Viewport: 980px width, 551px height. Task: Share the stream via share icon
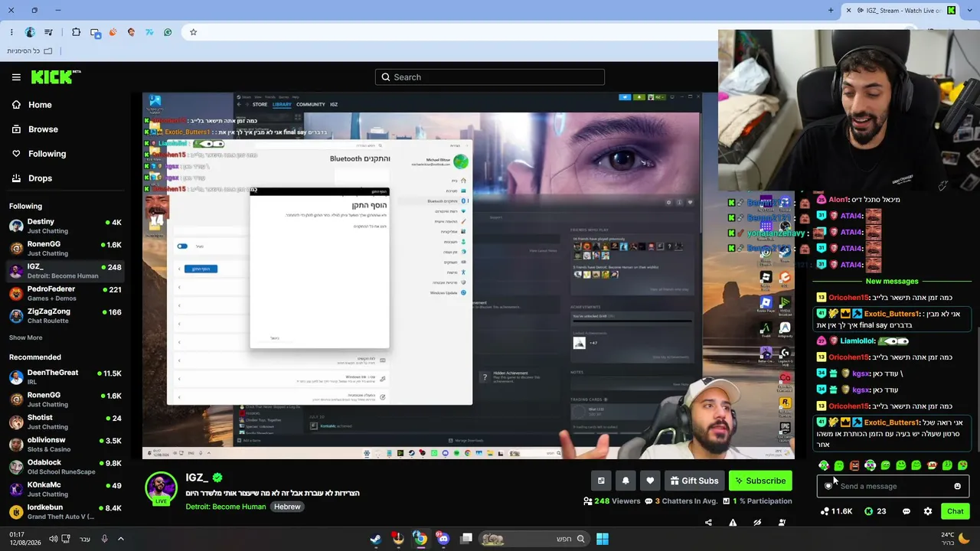[708, 523]
